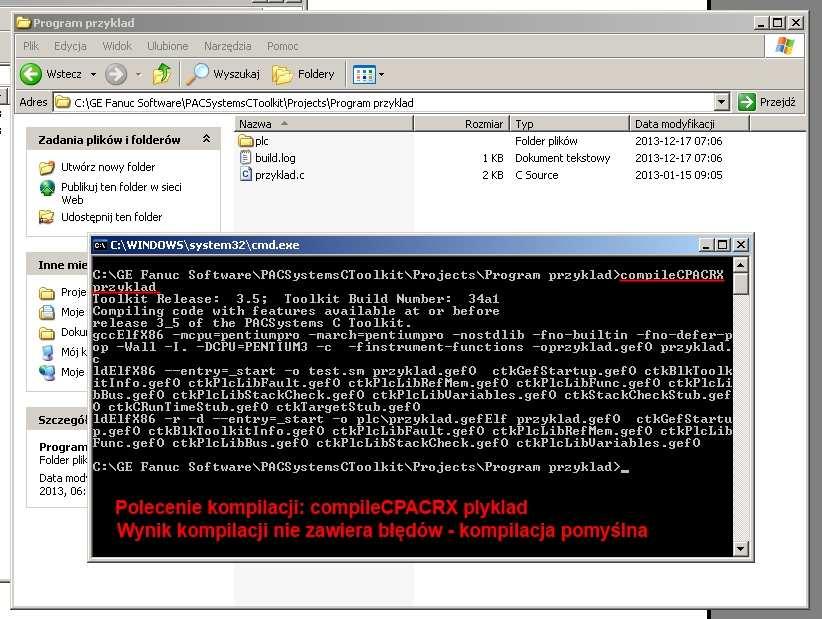
Task: Click the Przejdź go button
Action: point(767,102)
